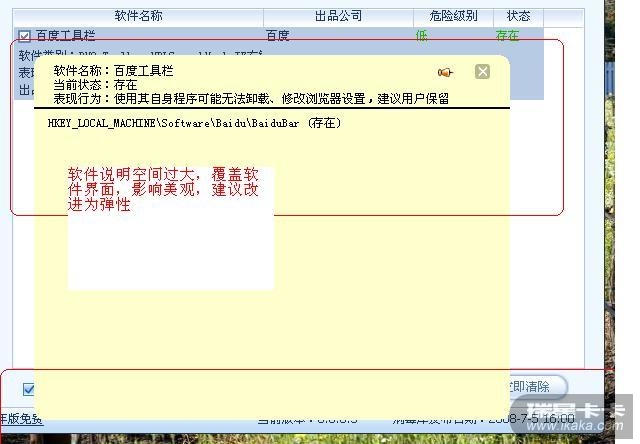This screenshot has height=444, width=640.
Task: Click the 低 danger level value
Action: click(421, 36)
